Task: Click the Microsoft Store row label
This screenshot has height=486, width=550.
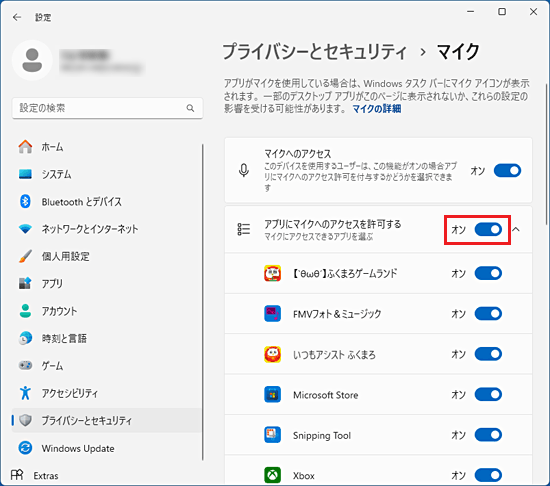Action: pyautogui.click(x=326, y=395)
